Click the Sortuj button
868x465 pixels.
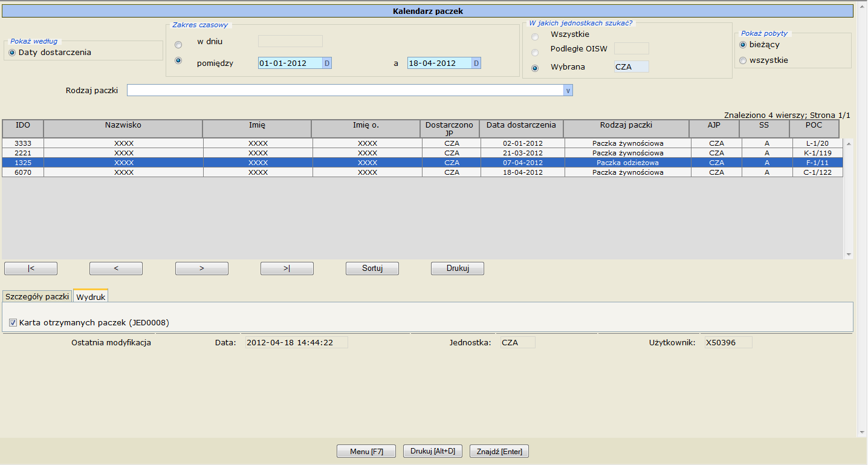pos(372,268)
